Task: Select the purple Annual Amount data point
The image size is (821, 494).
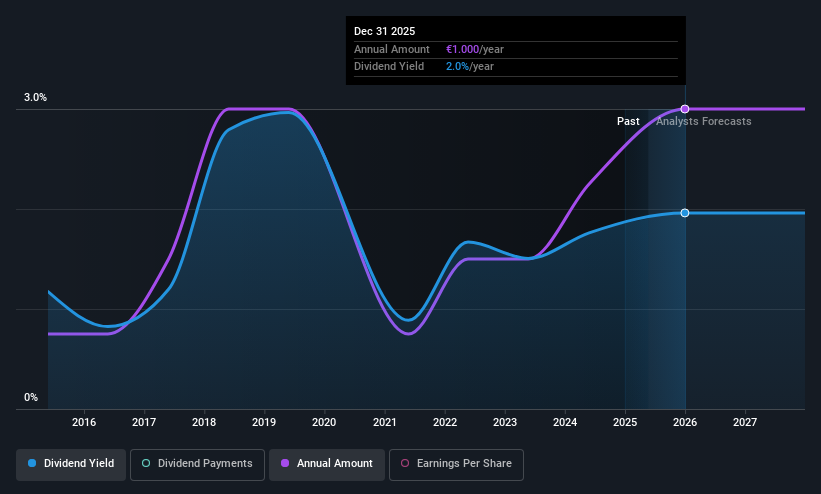Action: (685, 109)
